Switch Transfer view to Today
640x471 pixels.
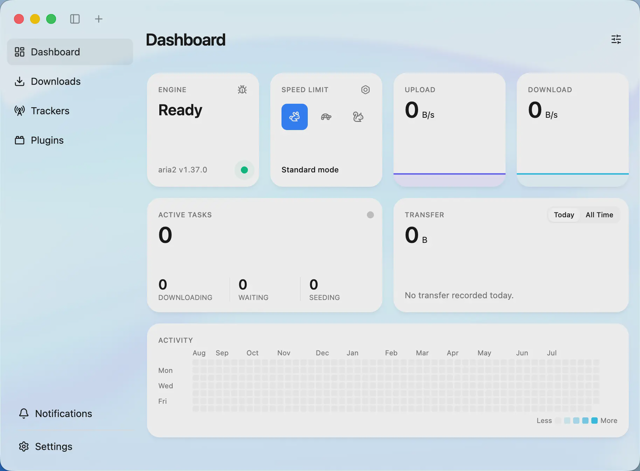point(564,215)
